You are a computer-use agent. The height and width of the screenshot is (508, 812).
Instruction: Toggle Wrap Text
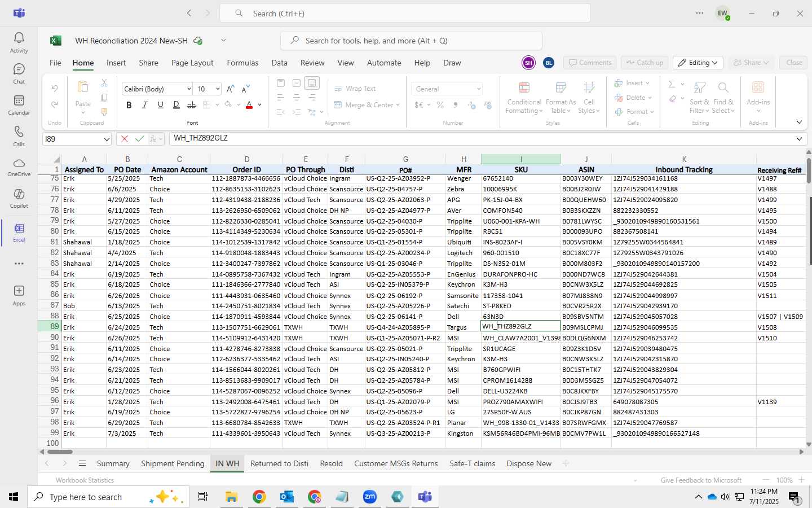pos(355,89)
